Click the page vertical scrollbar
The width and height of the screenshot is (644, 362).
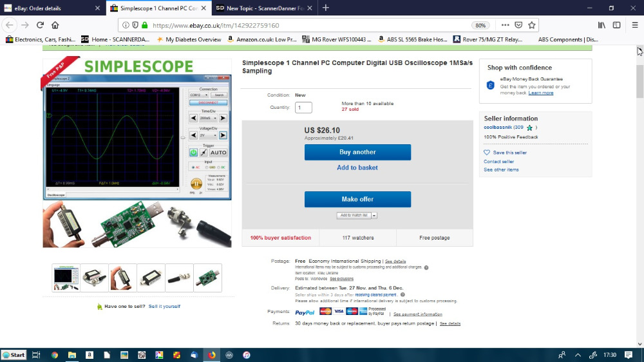click(639, 193)
